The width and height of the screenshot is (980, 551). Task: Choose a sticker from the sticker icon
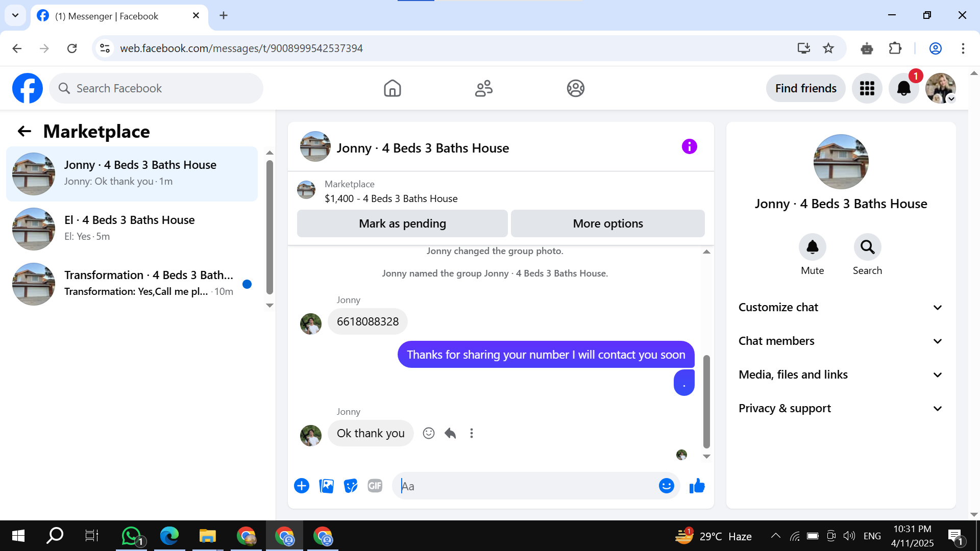351,486
